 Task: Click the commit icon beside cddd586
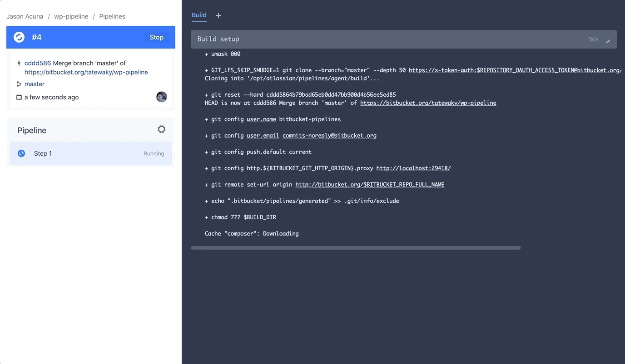point(19,63)
